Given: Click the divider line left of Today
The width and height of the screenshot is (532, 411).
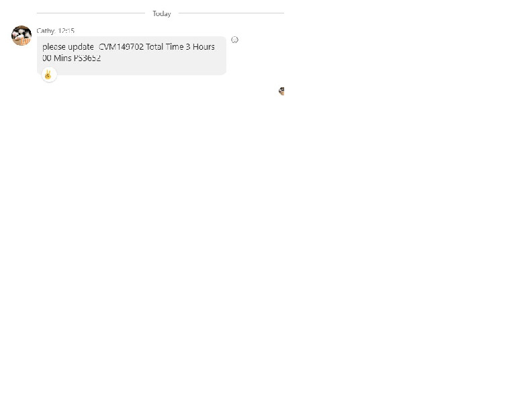Looking at the screenshot, I should click(91, 13).
